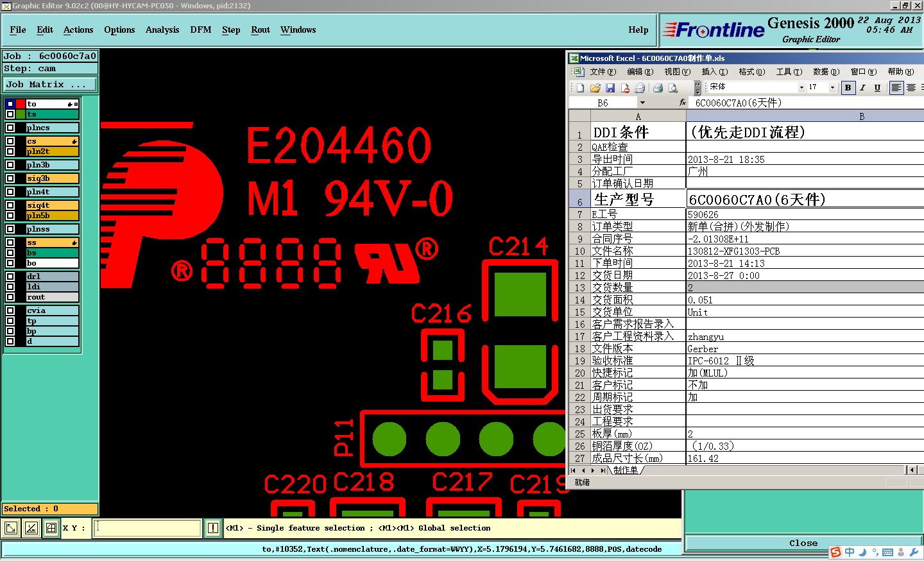Apply Center alignment in Excel toolbar
This screenshot has height=562, width=924.
pos(911,88)
